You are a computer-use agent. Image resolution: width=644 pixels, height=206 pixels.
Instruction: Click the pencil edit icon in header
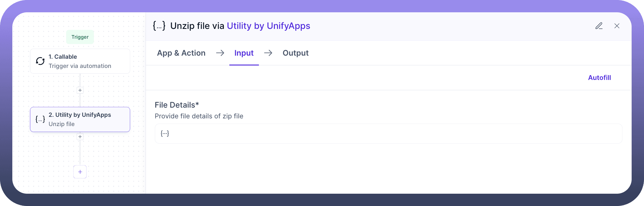click(599, 26)
